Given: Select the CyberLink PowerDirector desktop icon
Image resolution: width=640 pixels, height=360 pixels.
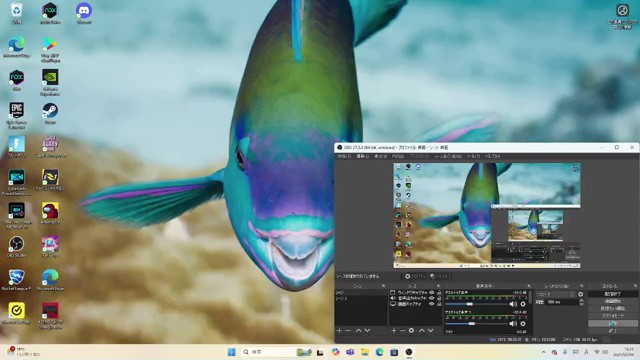Looking at the screenshot, I should pyautogui.click(x=17, y=182).
